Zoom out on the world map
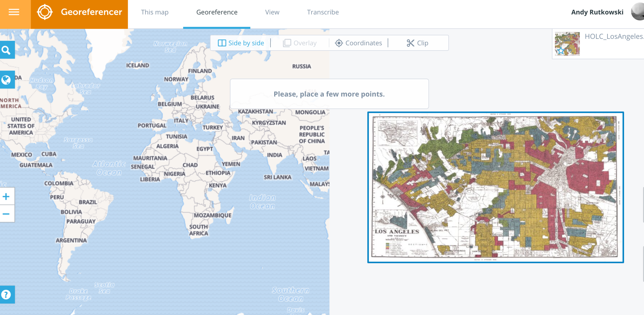 (x=6, y=214)
